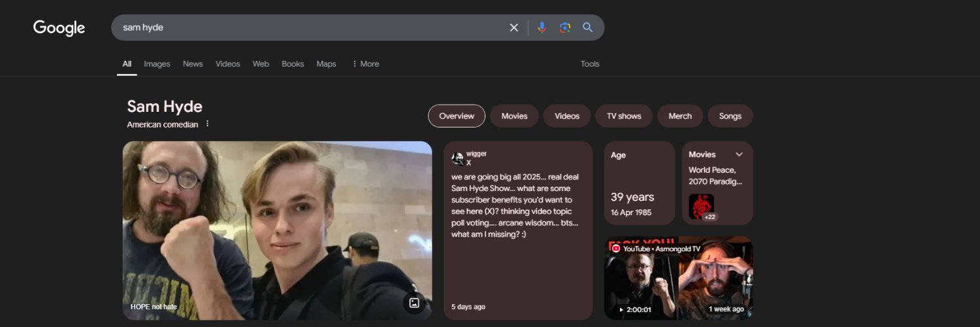The height and width of the screenshot is (327, 980).
Task: Select the Songs chip
Action: (730, 116)
